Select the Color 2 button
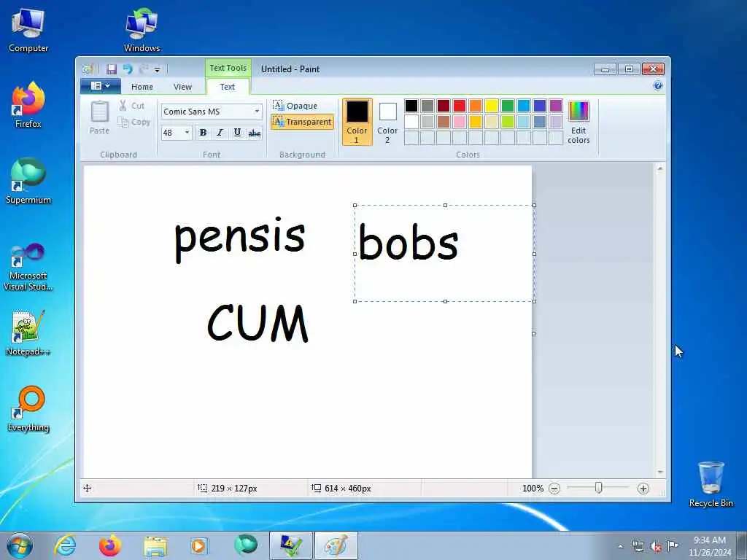This screenshot has width=747, height=560. 387,122
